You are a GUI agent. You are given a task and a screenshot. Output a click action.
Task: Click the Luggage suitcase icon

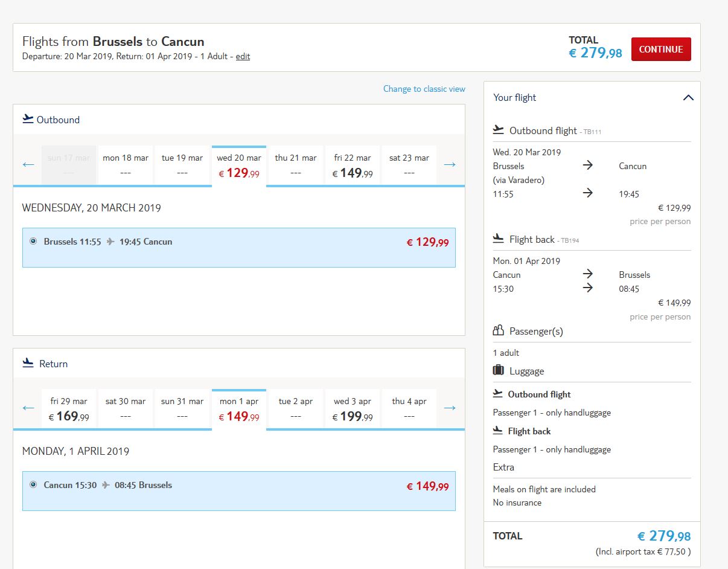coord(499,370)
